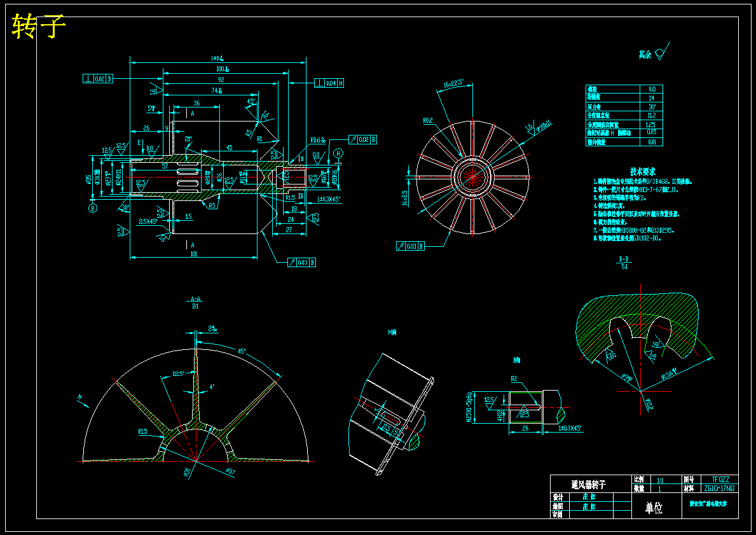Click the drawing number "TFQZZ"
Image resolution: width=756 pixels, height=535 pixels.
tap(721, 480)
